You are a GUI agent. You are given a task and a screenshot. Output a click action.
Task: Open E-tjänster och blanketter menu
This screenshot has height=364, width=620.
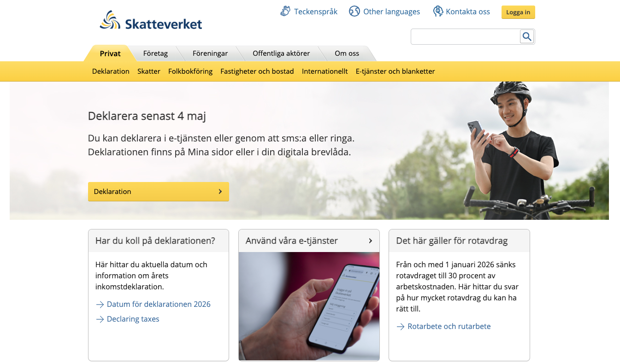click(396, 71)
